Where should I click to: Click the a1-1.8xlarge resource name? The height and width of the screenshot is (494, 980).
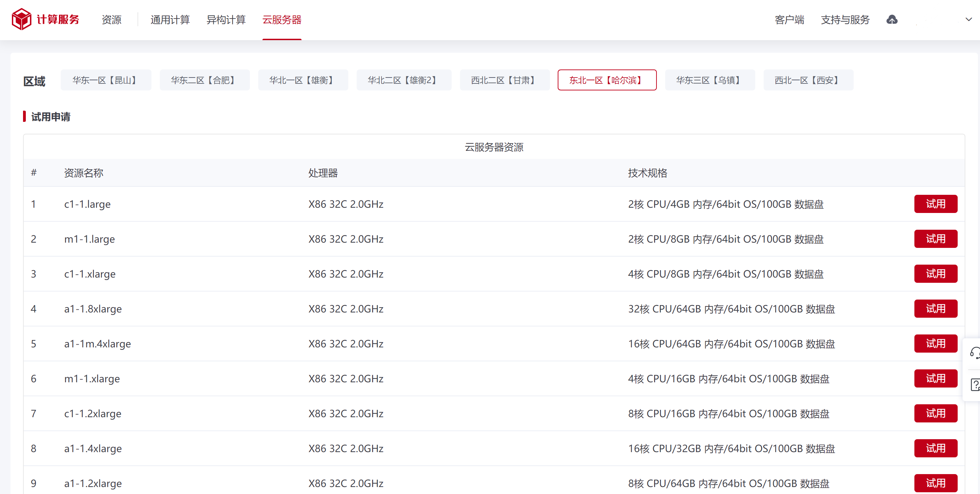(x=93, y=309)
